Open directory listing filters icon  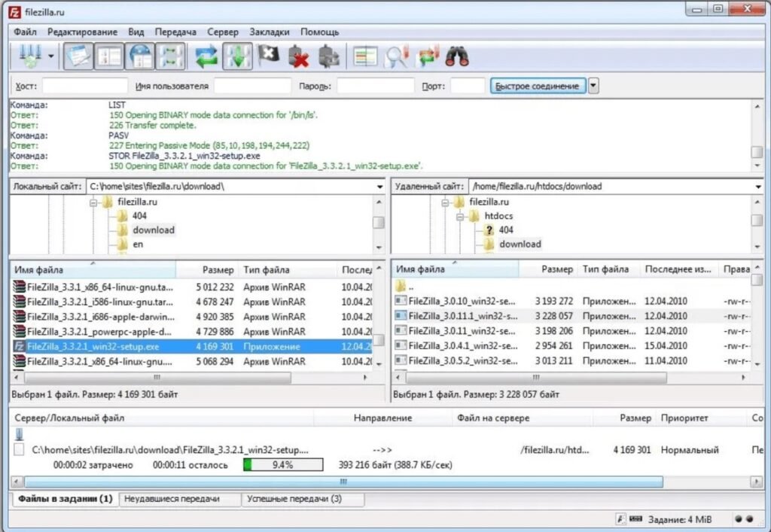(365, 56)
